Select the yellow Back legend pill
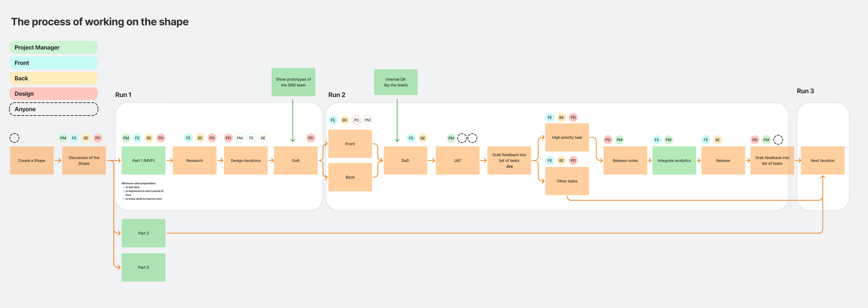868x308 pixels. pos(53,78)
